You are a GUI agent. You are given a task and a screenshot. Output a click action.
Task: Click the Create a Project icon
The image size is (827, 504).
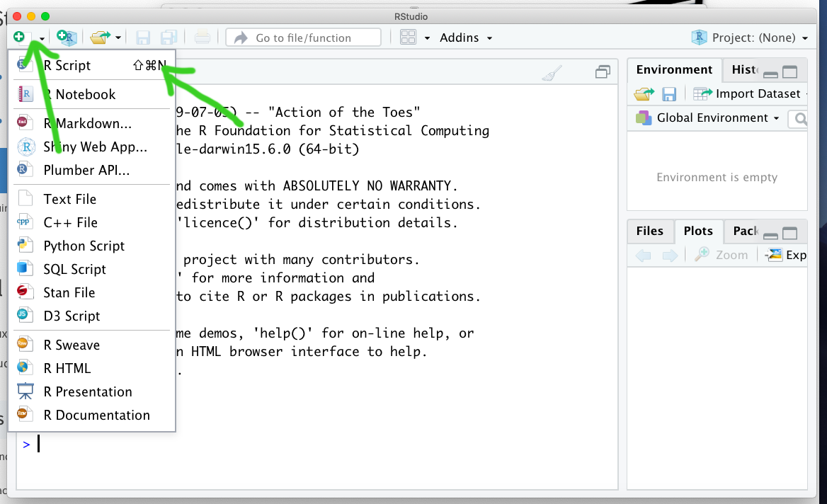(x=67, y=38)
